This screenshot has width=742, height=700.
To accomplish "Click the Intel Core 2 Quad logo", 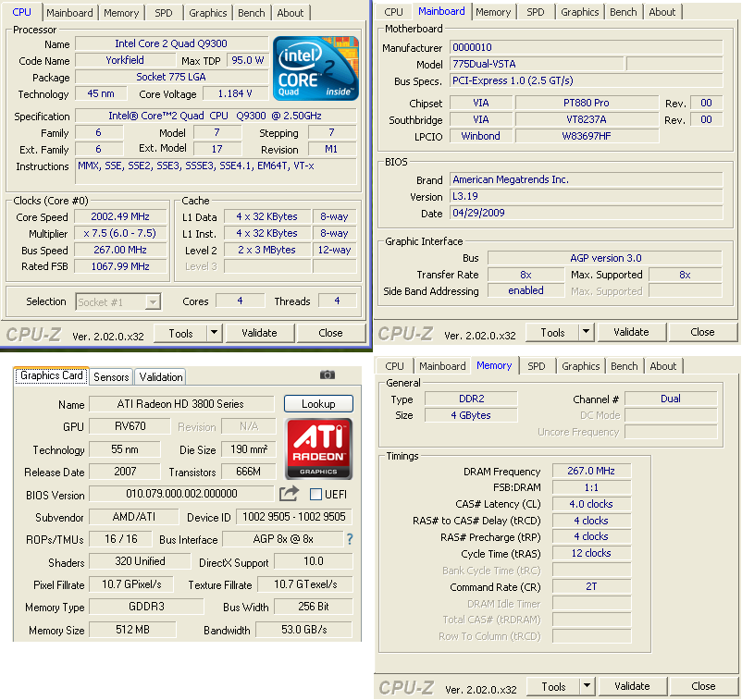I will (315, 68).
